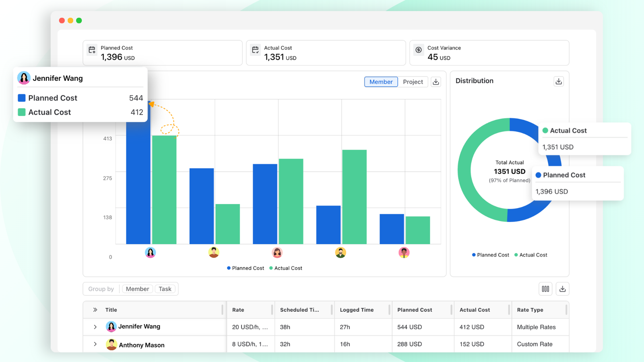
Task: Click Anthony Mason's 32h scheduled time
Action: [305, 344]
